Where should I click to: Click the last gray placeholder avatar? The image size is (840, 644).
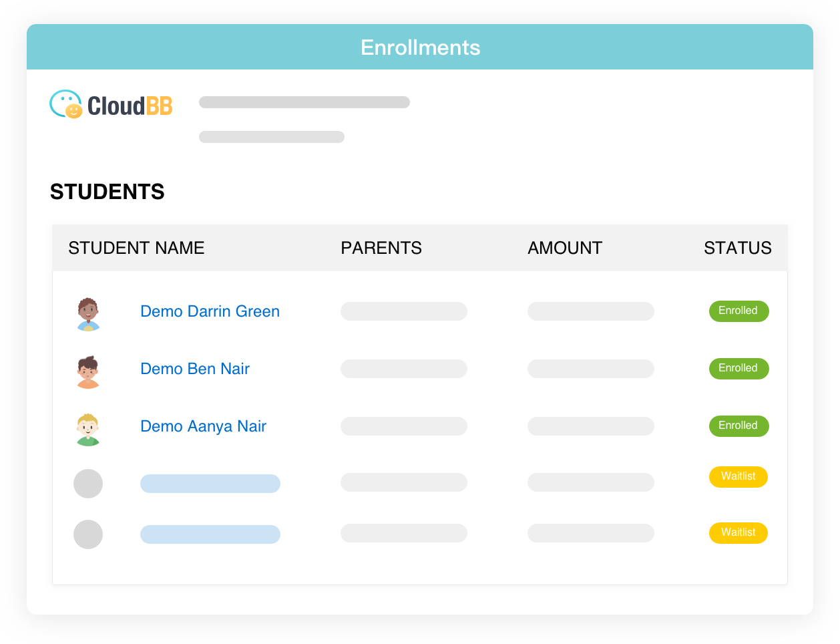coord(88,534)
